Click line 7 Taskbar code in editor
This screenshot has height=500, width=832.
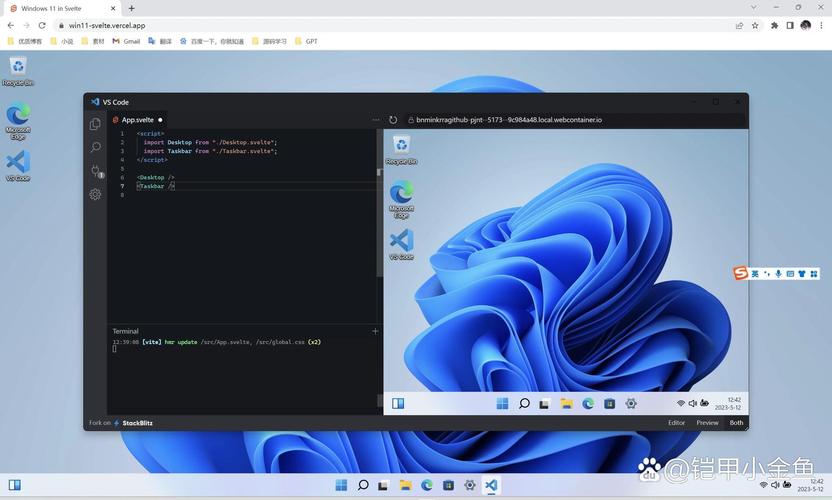tap(155, 186)
